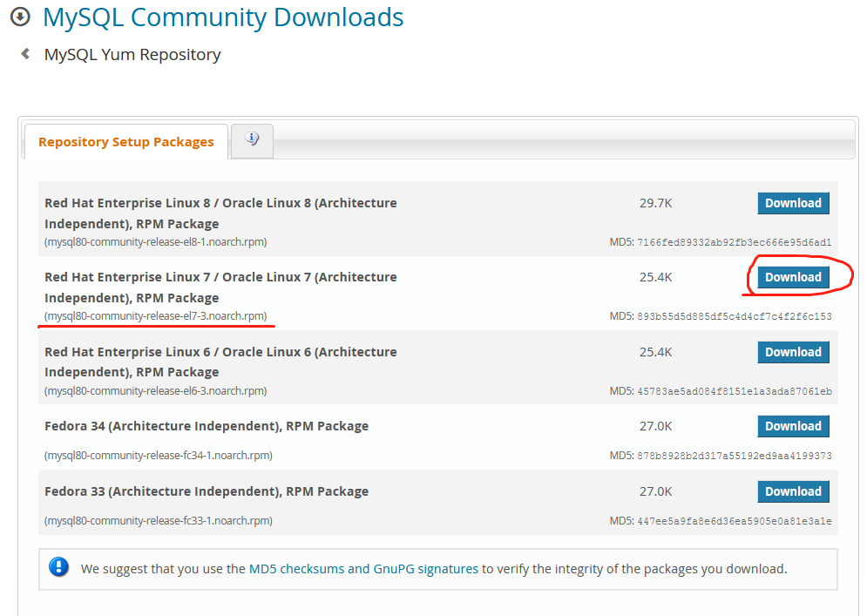This screenshot has width=867, height=616.
Task: Select filename mysql80-community-release-fc34-1.noarch.rpm
Action: point(159,456)
